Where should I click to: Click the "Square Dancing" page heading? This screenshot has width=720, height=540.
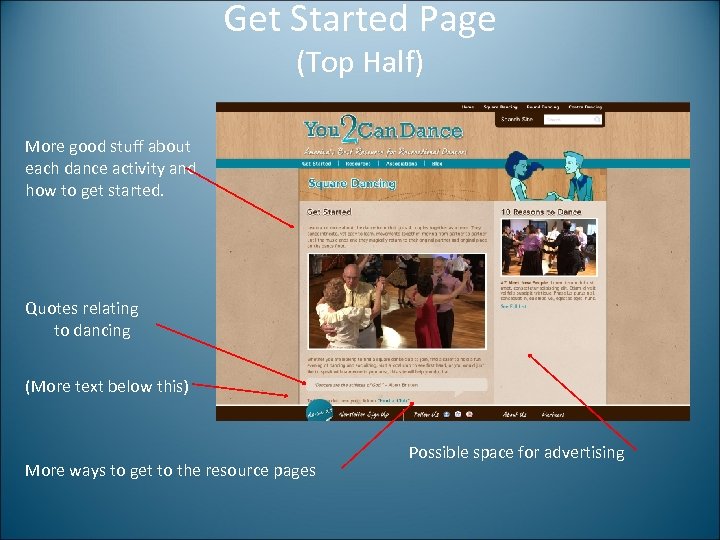[x=352, y=184]
